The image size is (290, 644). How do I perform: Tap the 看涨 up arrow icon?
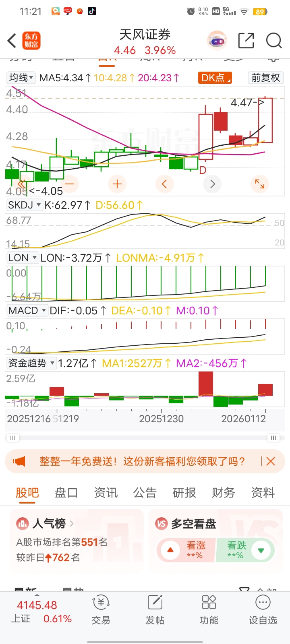[x=170, y=550]
